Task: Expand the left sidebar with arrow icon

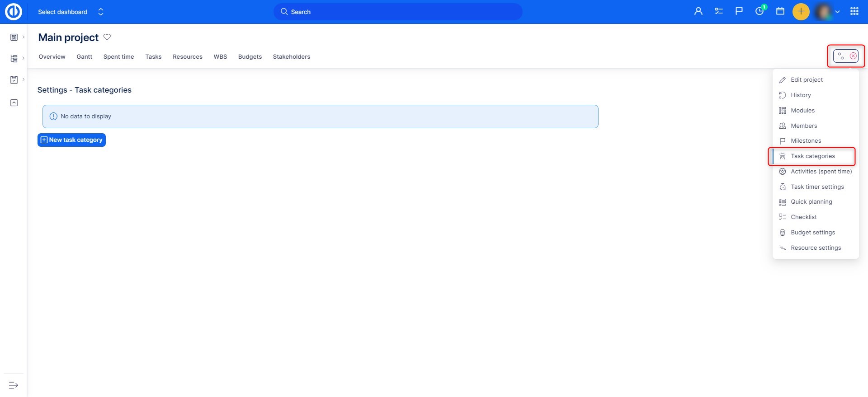Action: 14,385
